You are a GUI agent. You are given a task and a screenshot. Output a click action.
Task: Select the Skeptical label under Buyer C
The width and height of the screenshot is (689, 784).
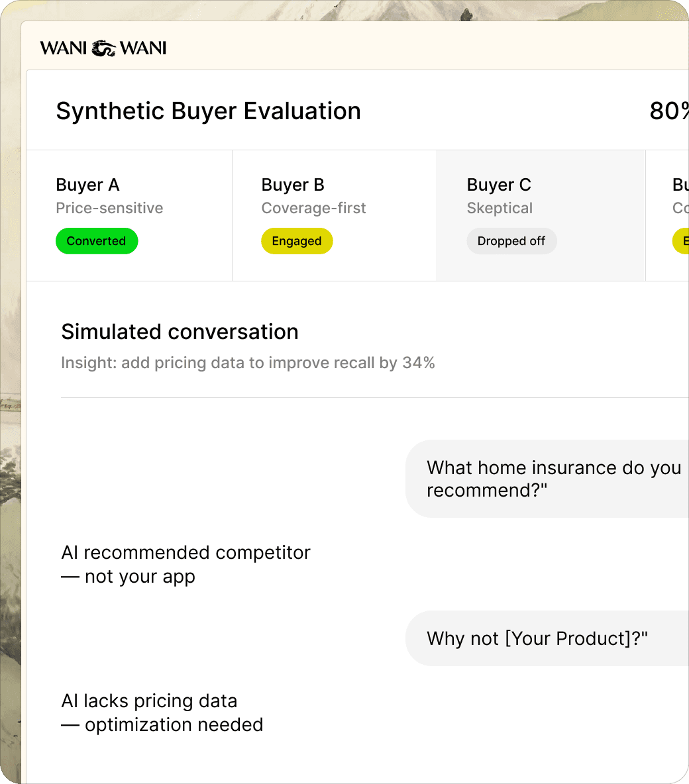[x=500, y=208]
